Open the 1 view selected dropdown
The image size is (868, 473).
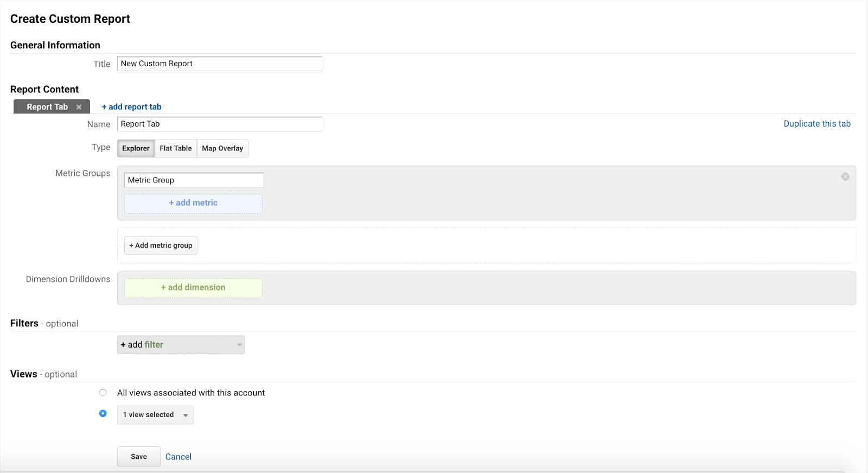[x=155, y=415]
